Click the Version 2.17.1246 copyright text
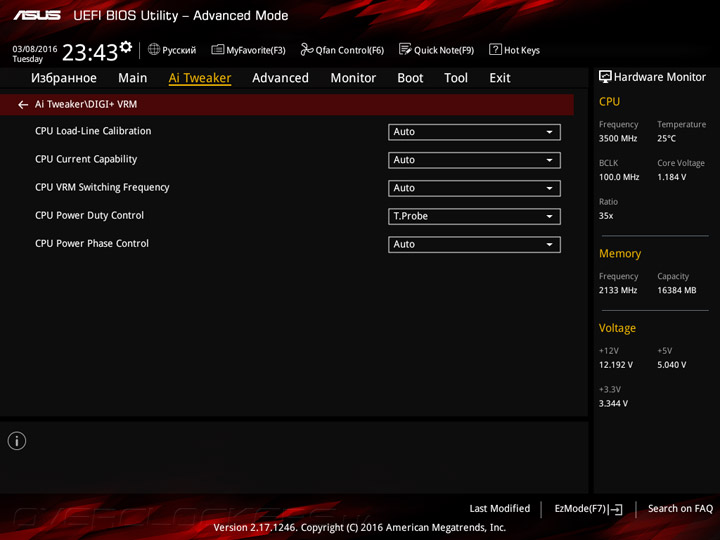 [360, 528]
